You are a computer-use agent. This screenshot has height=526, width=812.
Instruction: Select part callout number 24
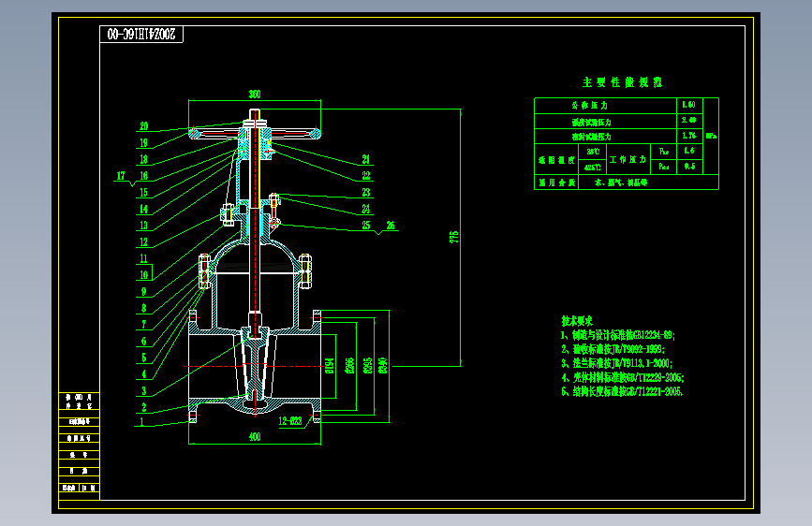point(366,209)
